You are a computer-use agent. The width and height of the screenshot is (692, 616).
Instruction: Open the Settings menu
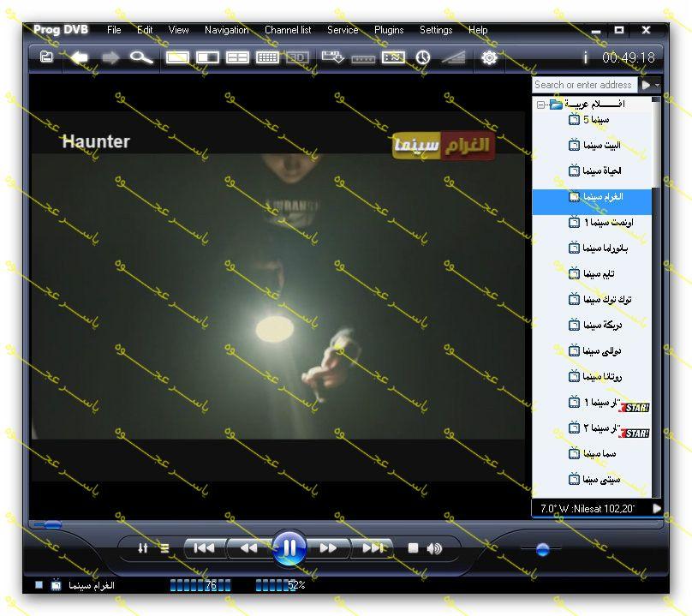436,30
